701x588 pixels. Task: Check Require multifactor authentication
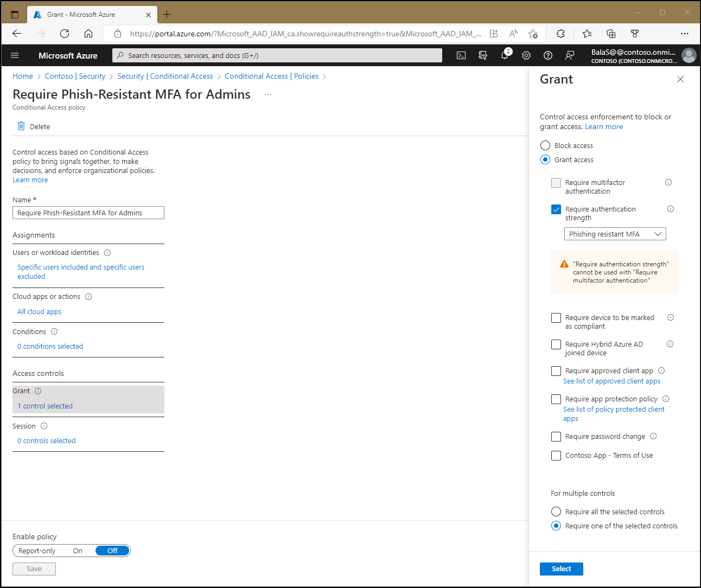coord(556,183)
